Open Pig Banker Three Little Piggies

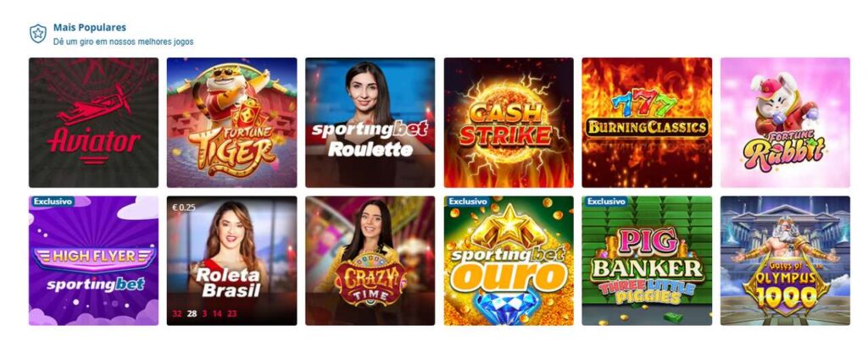[647, 261]
